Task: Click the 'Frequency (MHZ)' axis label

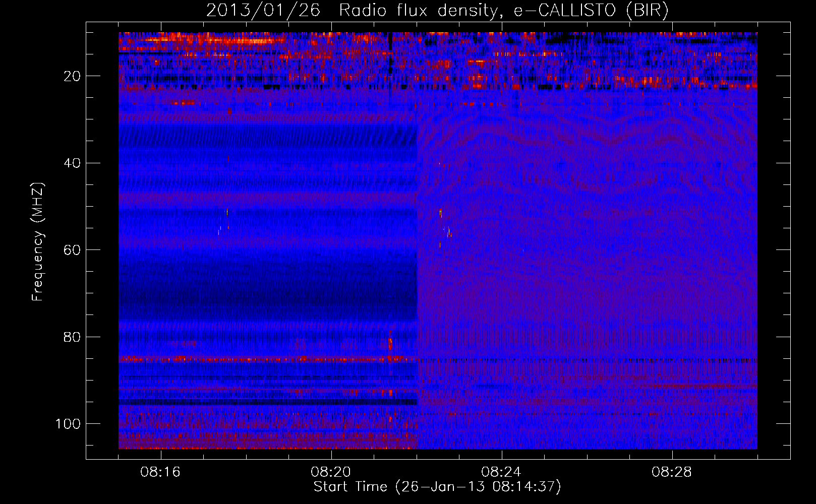Action: [x=38, y=242]
